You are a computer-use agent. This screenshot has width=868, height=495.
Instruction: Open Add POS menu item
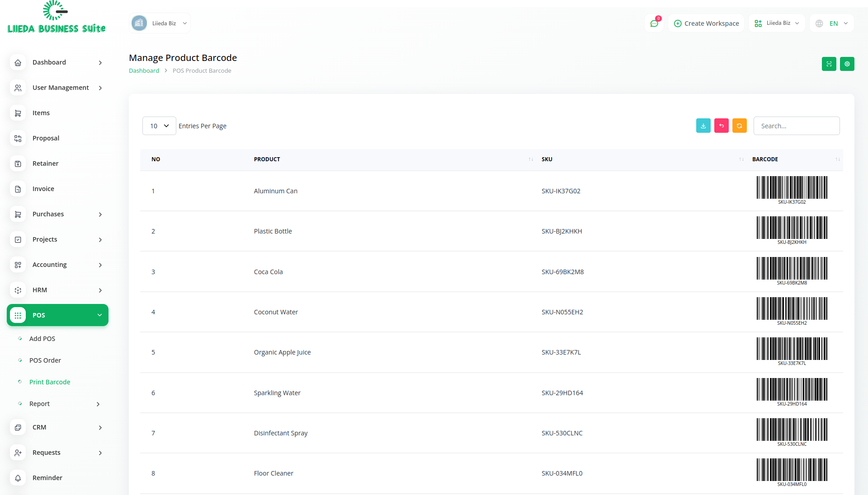coord(42,339)
